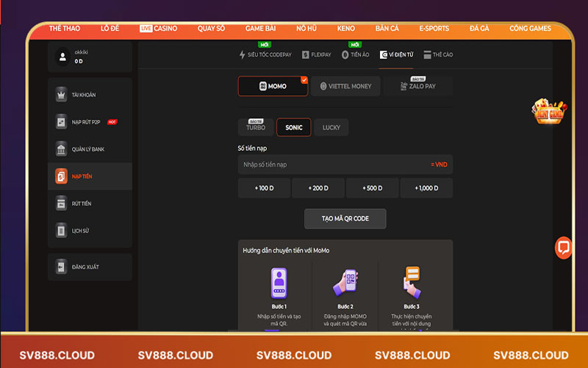
Task: Click the HOT badge next to Nạp Rút P2P
Action: point(112,121)
